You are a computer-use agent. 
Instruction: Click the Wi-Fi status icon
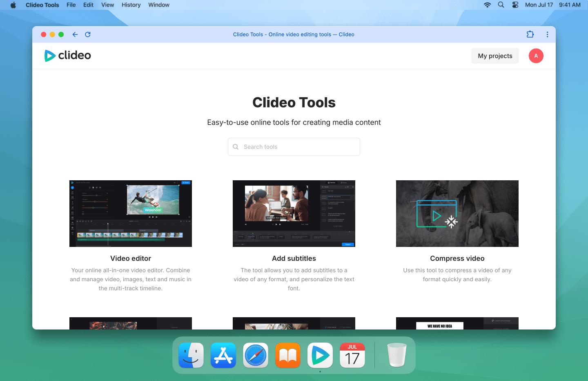487,5
